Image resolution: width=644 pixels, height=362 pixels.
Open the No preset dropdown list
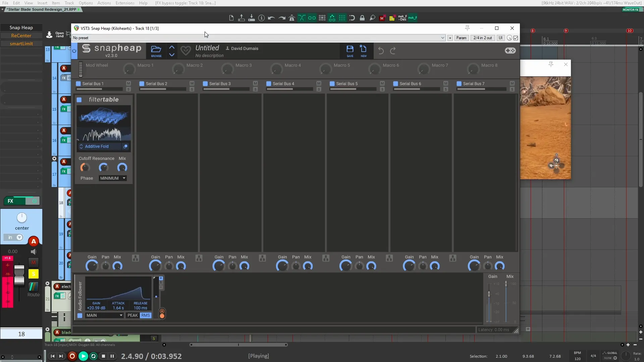click(442, 38)
